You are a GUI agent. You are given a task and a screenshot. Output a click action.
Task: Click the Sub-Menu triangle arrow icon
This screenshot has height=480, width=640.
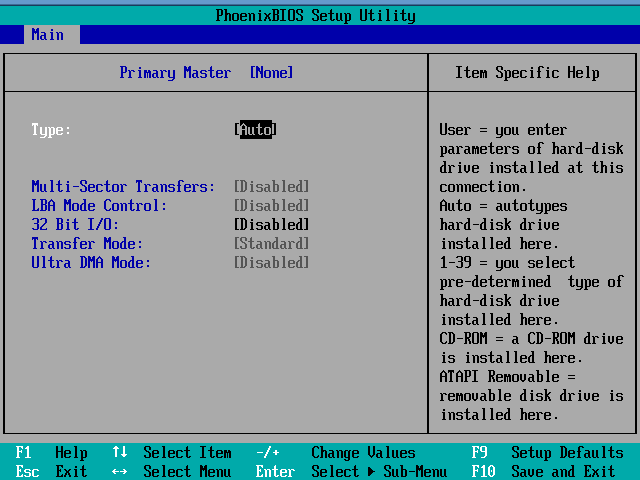tap(371, 472)
